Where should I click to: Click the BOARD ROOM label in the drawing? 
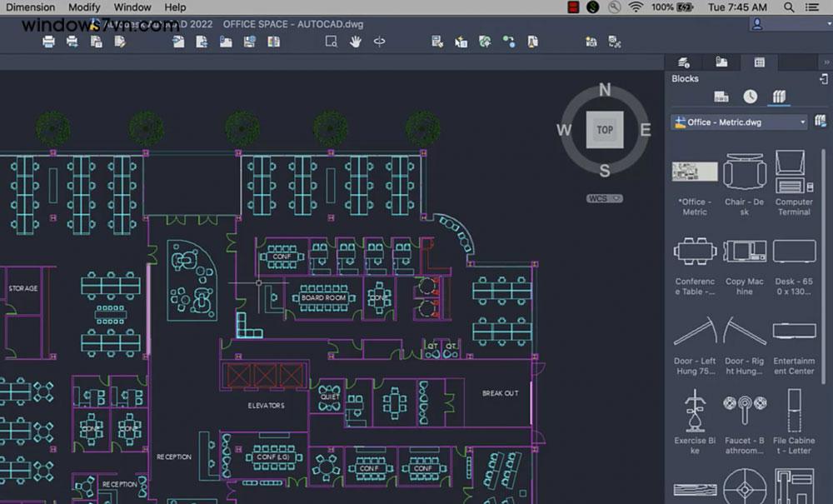point(323,298)
